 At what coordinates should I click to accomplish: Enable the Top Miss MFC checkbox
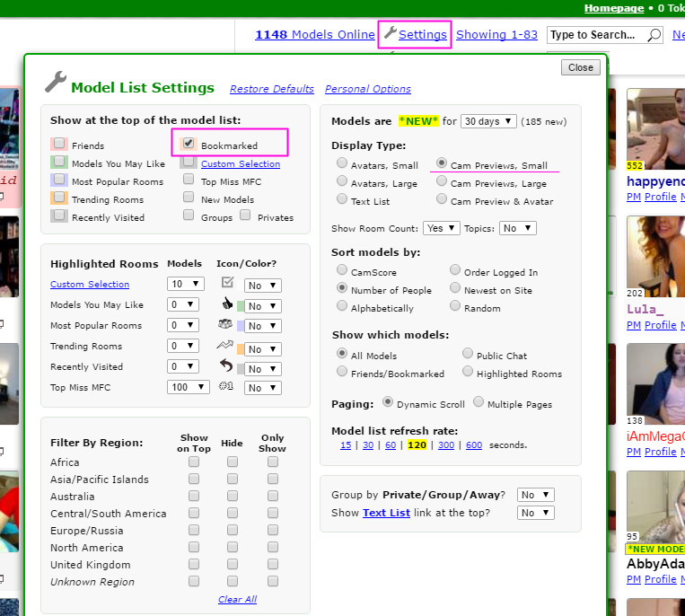[x=189, y=180]
